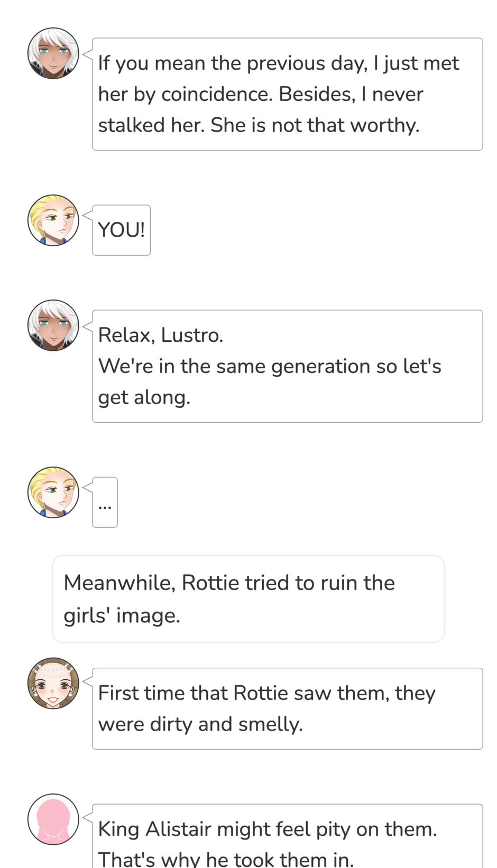Tap the blond avatar beside the "..." bubble
The height and width of the screenshot is (868, 497).
53,492
